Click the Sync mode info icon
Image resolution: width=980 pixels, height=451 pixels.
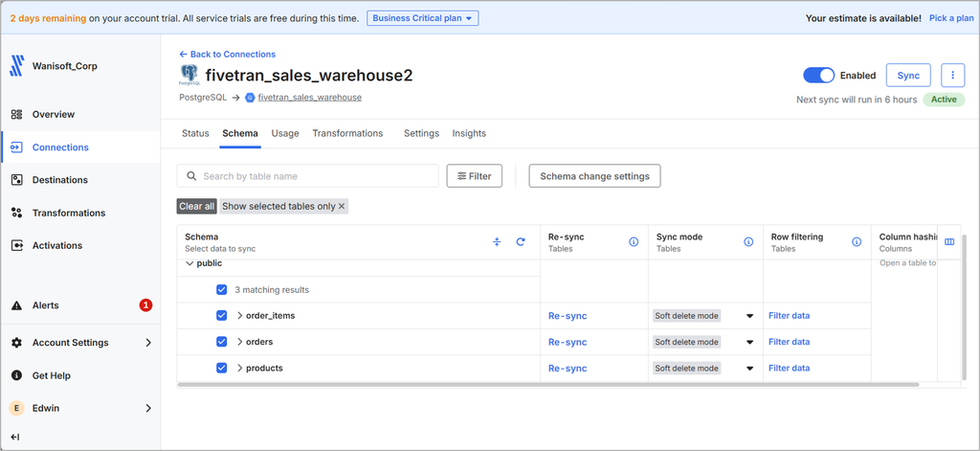pos(748,242)
